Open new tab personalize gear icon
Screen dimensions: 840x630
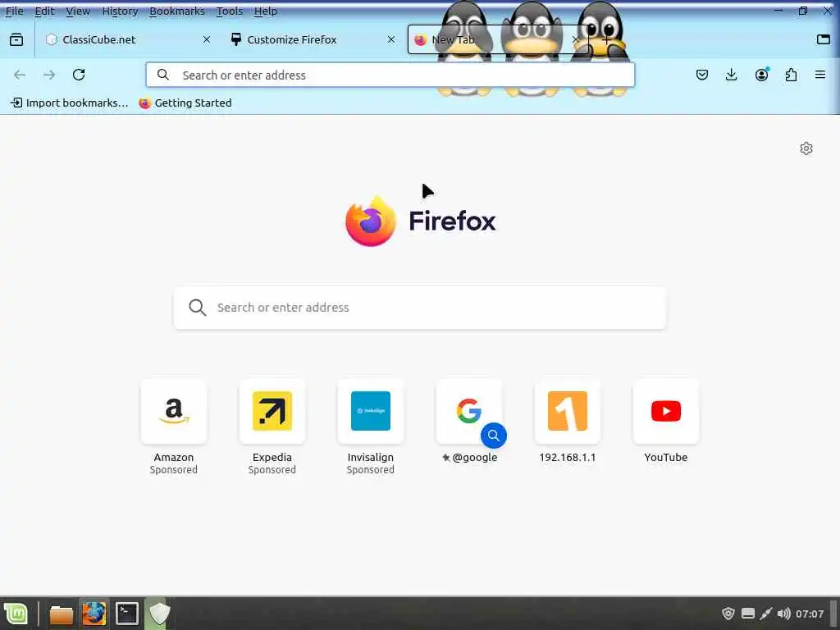806,148
